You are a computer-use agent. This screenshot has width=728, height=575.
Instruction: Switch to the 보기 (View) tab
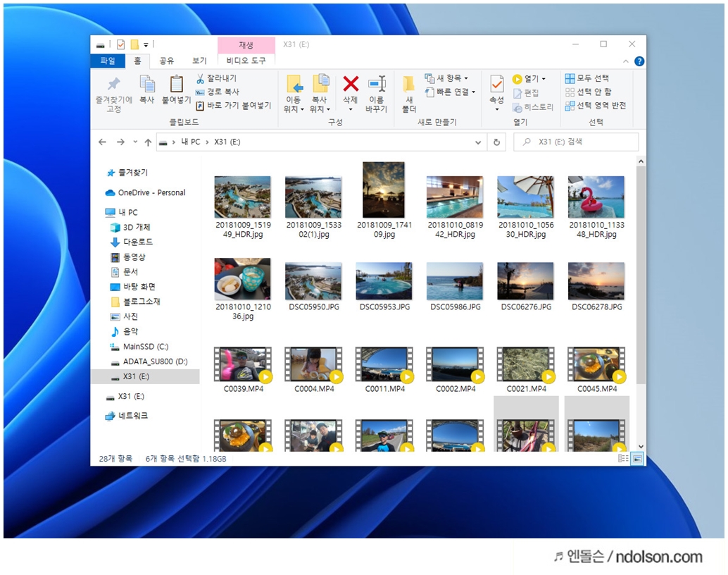[200, 61]
